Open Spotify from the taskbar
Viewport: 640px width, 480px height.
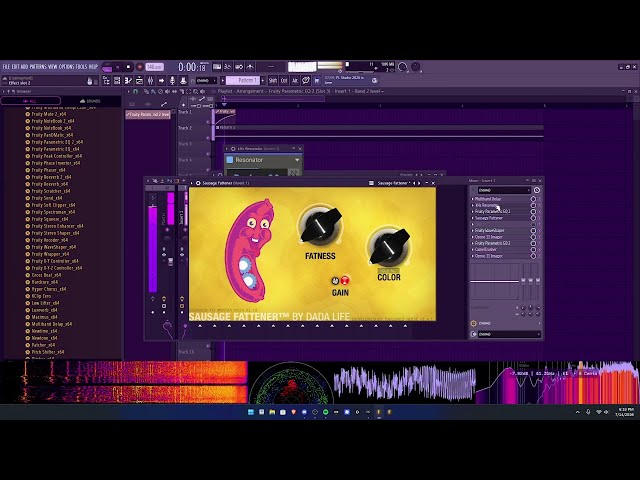(326, 412)
